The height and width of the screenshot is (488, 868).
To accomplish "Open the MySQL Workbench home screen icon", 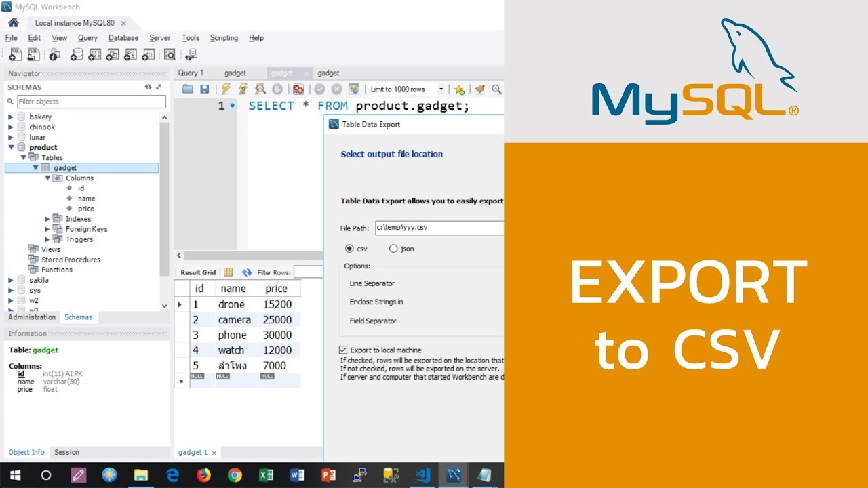I will [x=14, y=23].
